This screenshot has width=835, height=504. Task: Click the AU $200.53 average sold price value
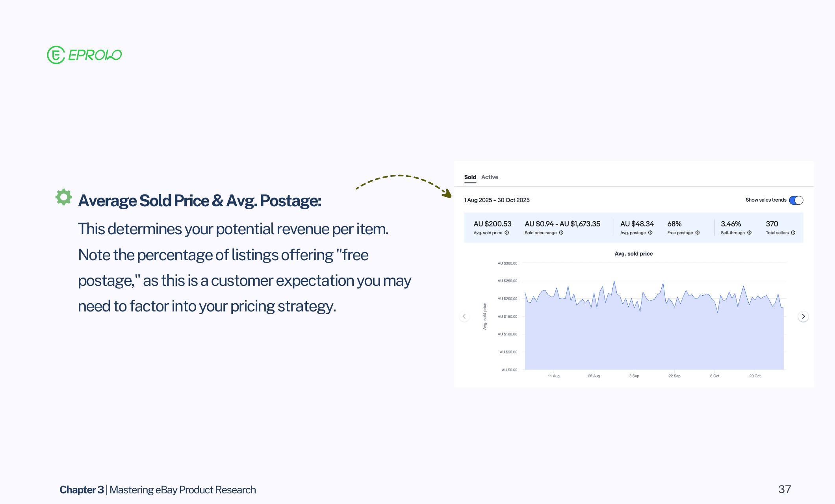[492, 224]
